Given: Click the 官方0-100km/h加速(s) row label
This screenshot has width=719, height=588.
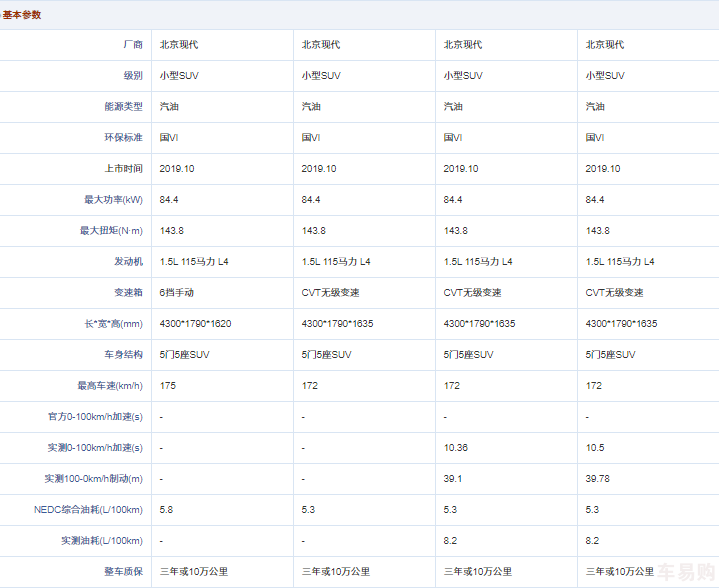Looking at the screenshot, I should pyautogui.click(x=95, y=416).
